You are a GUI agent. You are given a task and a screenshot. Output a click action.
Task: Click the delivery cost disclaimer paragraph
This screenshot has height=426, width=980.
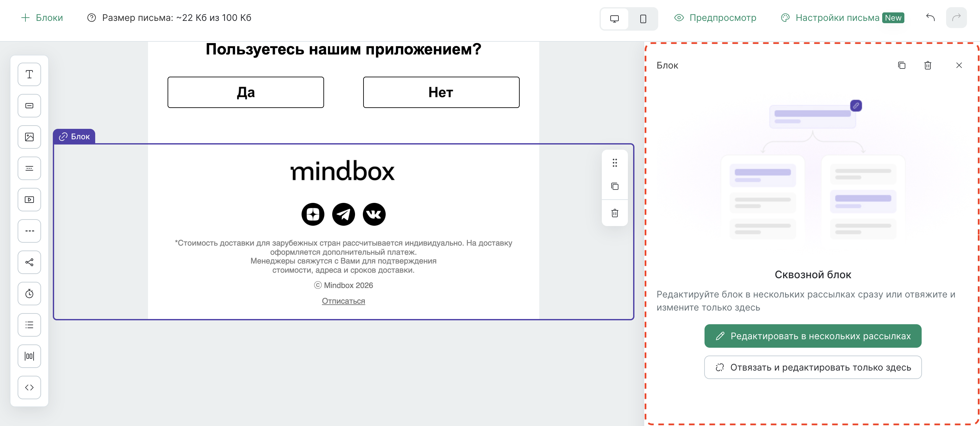(344, 257)
